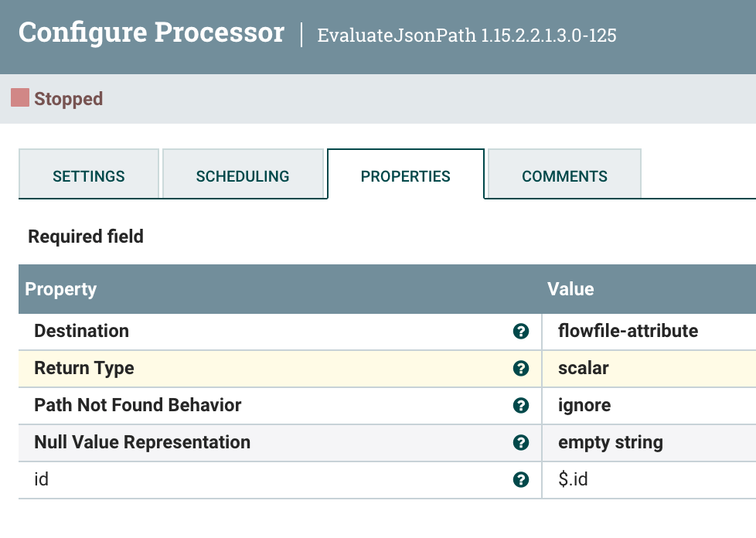This screenshot has width=756, height=538.
Task: Edit the flowfile-attribute Destination value
Action: (649, 332)
